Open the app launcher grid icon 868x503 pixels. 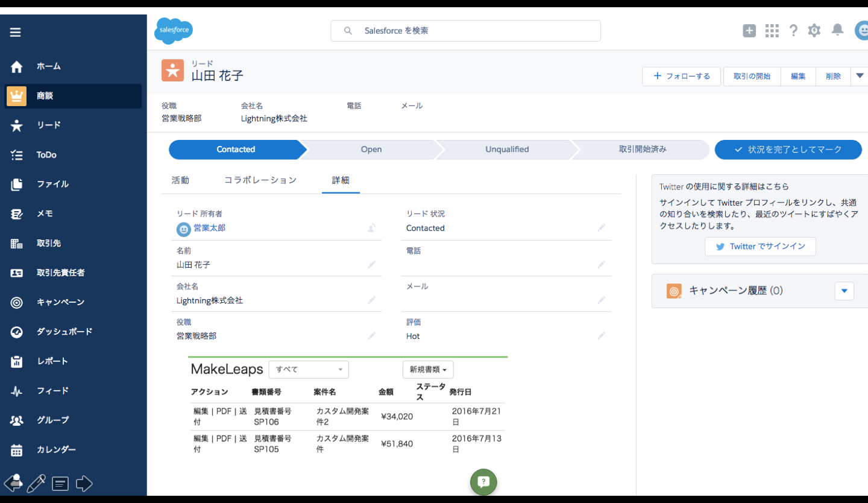(772, 30)
